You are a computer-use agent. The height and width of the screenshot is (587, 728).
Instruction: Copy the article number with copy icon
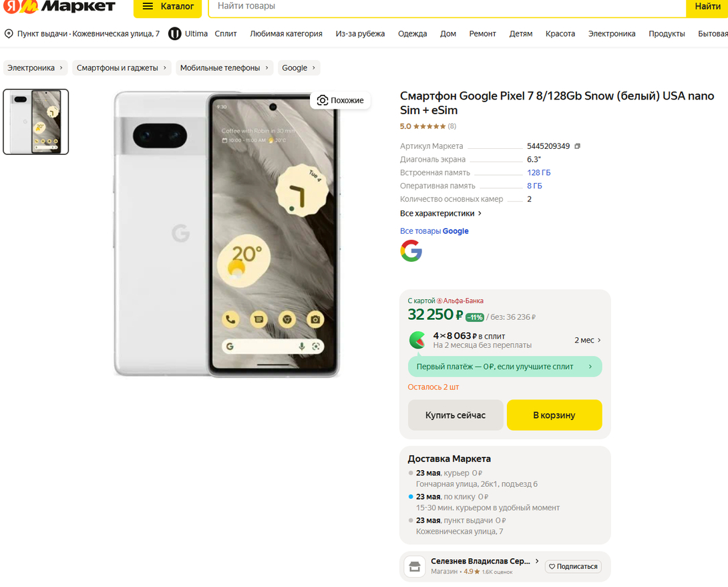click(578, 146)
